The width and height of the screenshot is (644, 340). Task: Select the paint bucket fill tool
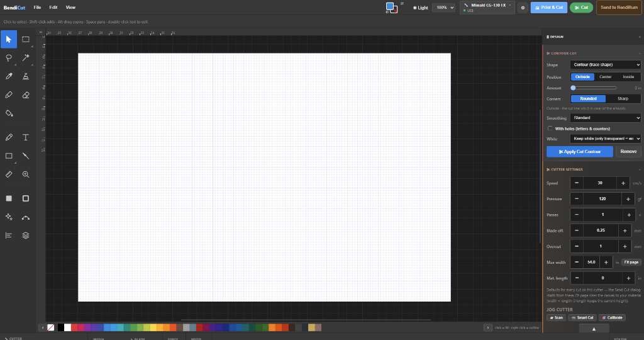9,113
